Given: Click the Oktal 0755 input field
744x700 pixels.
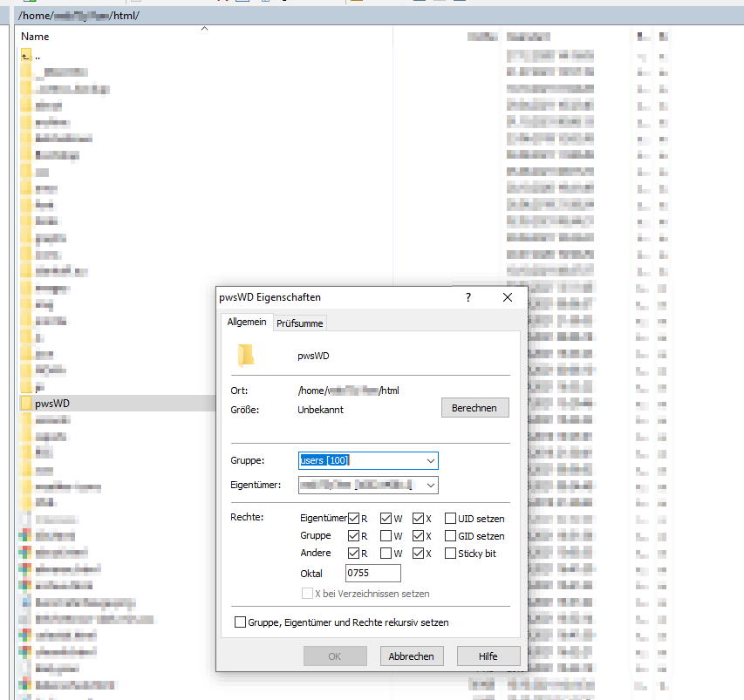Looking at the screenshot, I should [373, 573].
